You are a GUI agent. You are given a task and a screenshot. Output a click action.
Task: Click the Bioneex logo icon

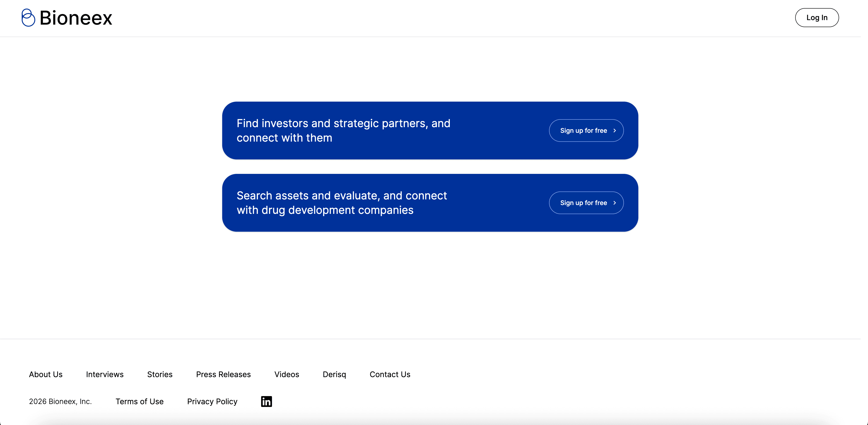[28, 17]
